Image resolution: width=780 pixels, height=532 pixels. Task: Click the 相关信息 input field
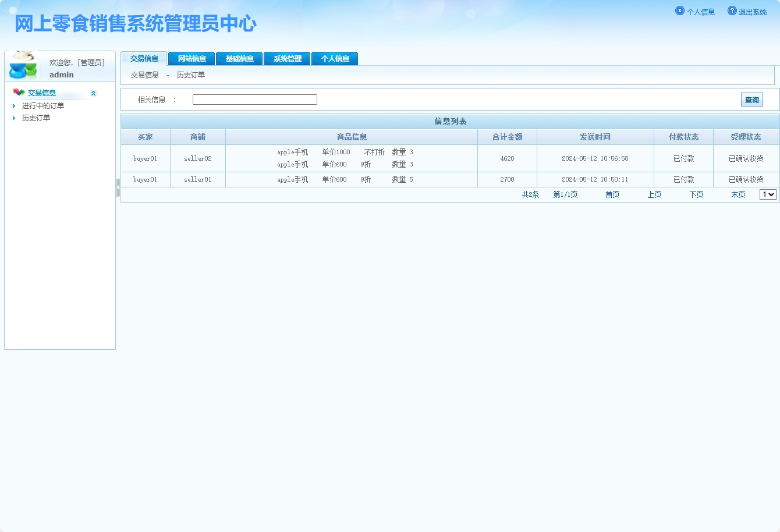pyautogui.click(x=254, y=99)
